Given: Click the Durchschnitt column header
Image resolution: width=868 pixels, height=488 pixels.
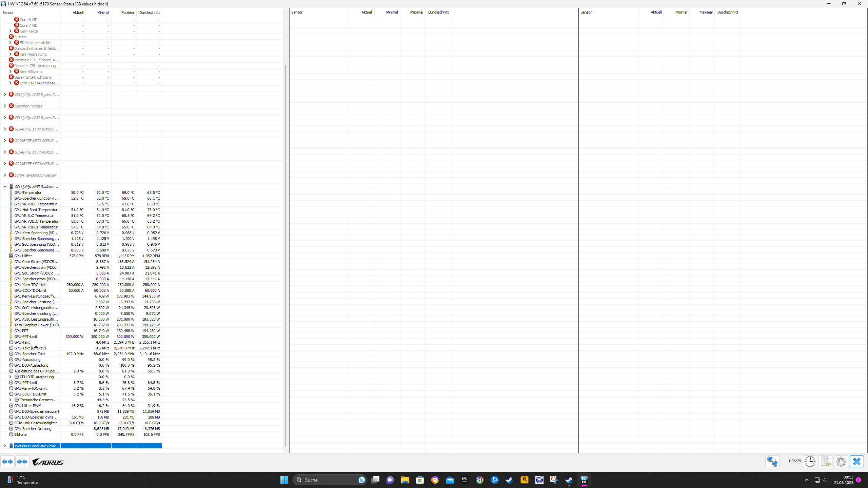Looking at the screenshot, I should pos(149,13).
